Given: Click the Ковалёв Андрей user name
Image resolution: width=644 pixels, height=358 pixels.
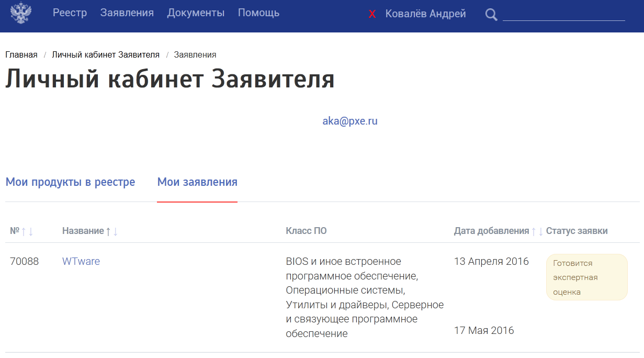Looking at the screenshot, I should (425, 14).
